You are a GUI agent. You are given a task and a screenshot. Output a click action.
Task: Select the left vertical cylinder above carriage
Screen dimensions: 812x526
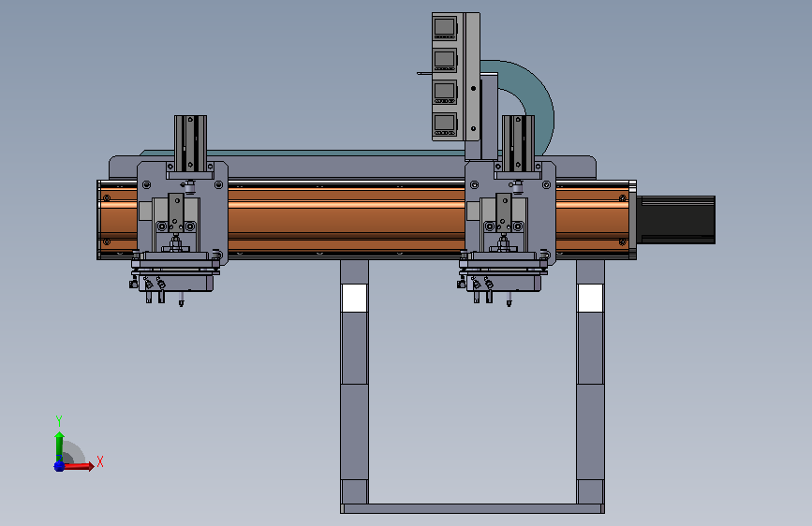click(x=190, y=143)
